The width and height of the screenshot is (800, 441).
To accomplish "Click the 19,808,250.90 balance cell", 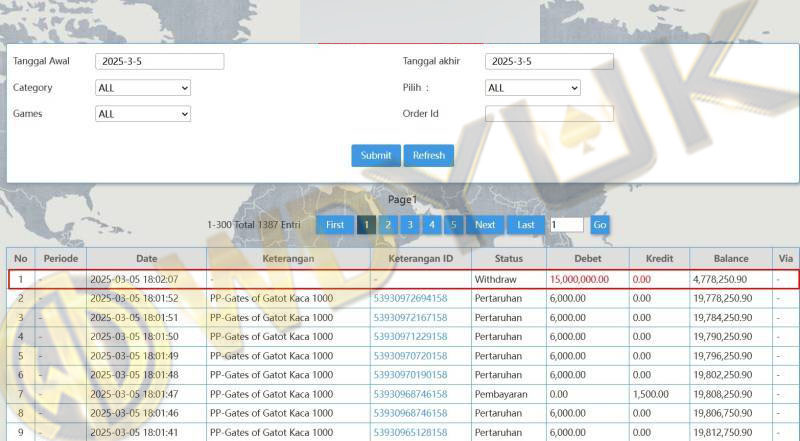I will click(x=722, y=394).
